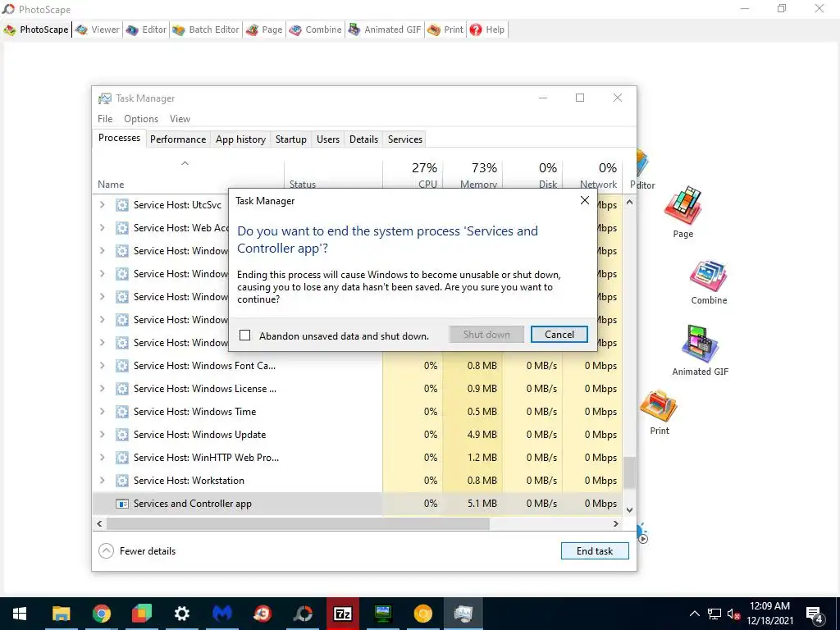The image size is (840, 630).
Task: Open PhotoScape Help toolbar item
Action: pyautogui.click(x=487, y=30)
